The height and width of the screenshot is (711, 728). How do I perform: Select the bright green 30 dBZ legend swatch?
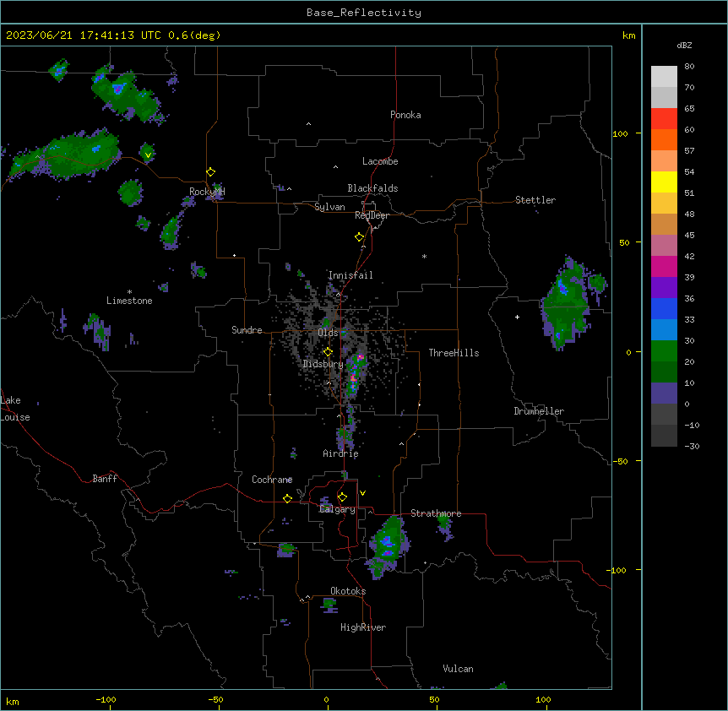point(664,351)
